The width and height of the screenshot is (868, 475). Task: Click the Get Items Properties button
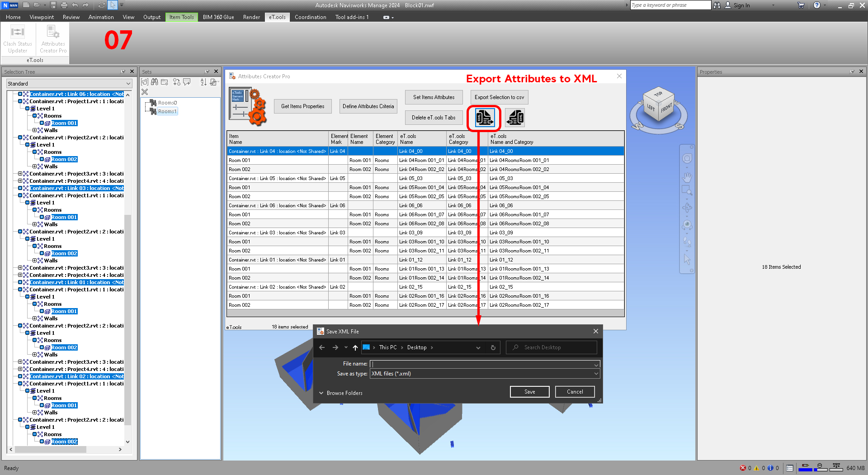(302, 106)
